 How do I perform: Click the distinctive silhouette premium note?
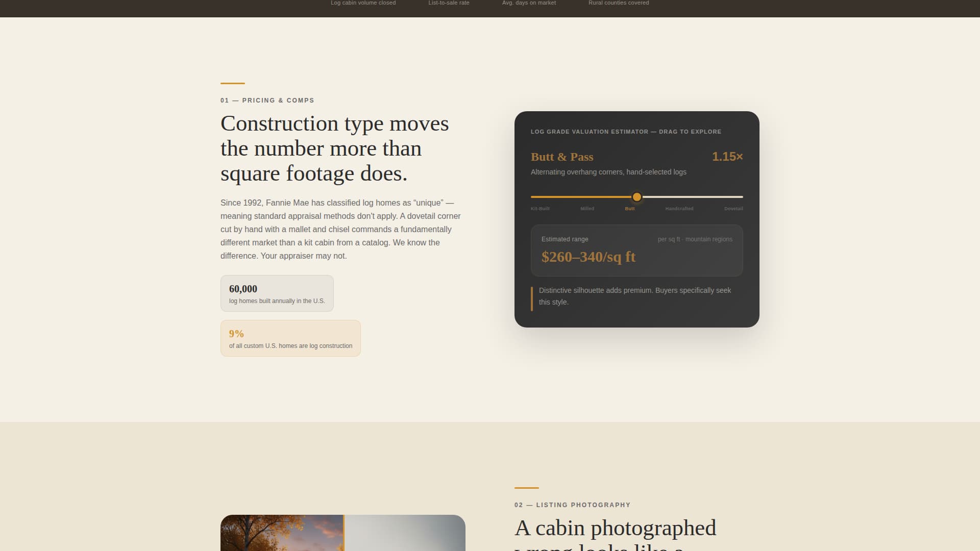(635, 296)
